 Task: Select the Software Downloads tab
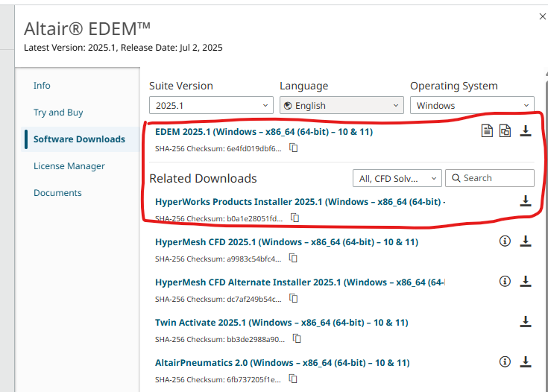point(79,139)
